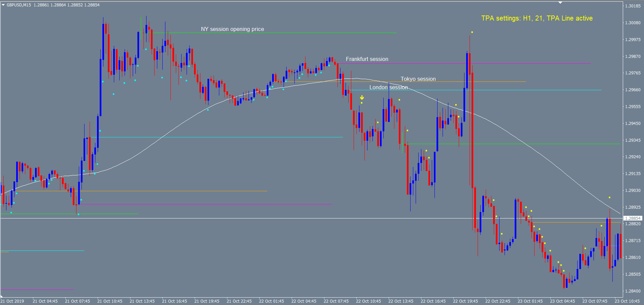Click the current price tag 1.28854

click(633, 218)
